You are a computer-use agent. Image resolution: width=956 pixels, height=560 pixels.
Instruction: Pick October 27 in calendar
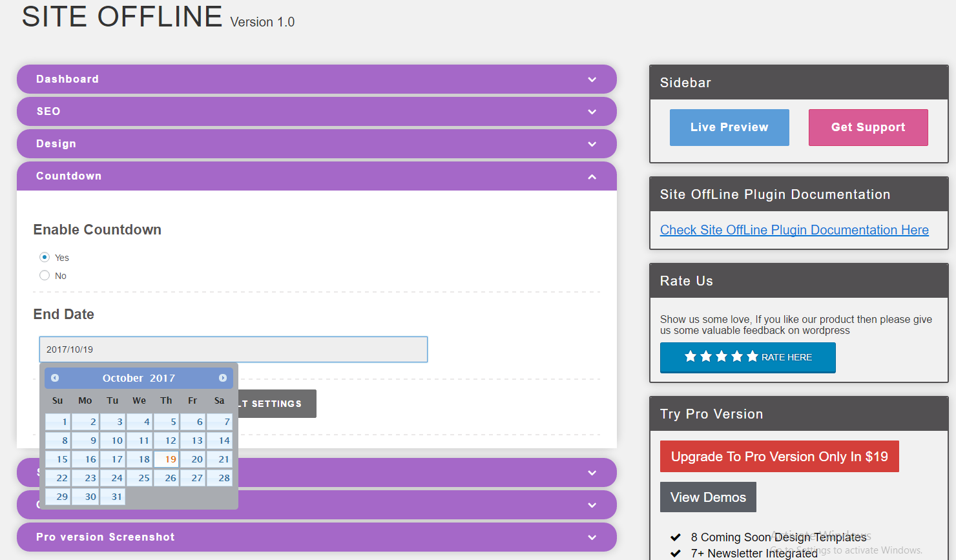tap(193, 478)
